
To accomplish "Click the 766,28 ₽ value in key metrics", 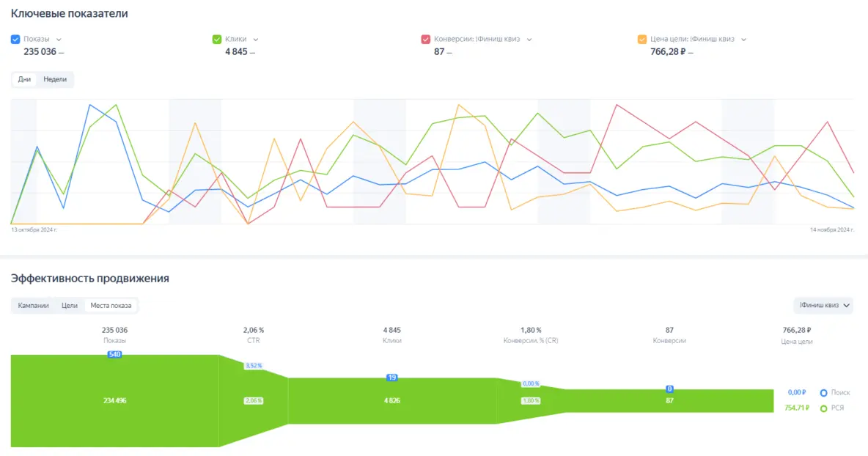I will click(668, 52).
